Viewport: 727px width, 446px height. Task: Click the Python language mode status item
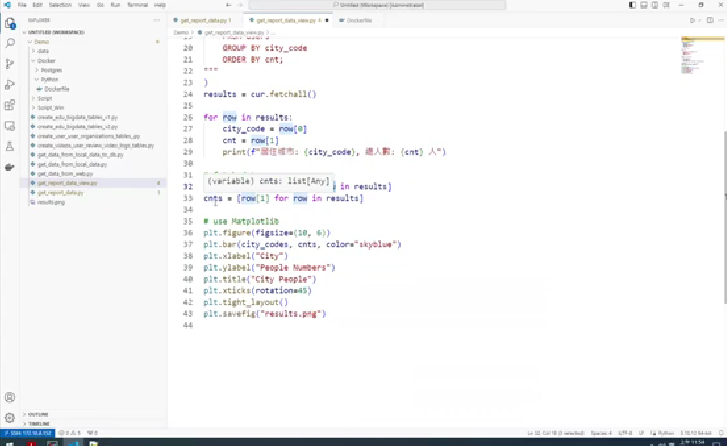[662, 433]
